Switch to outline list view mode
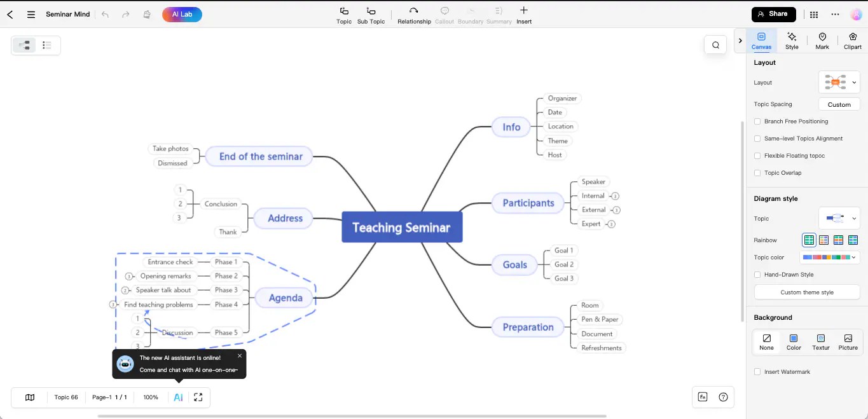Screen dimensions: 868x419 point(46,45)
